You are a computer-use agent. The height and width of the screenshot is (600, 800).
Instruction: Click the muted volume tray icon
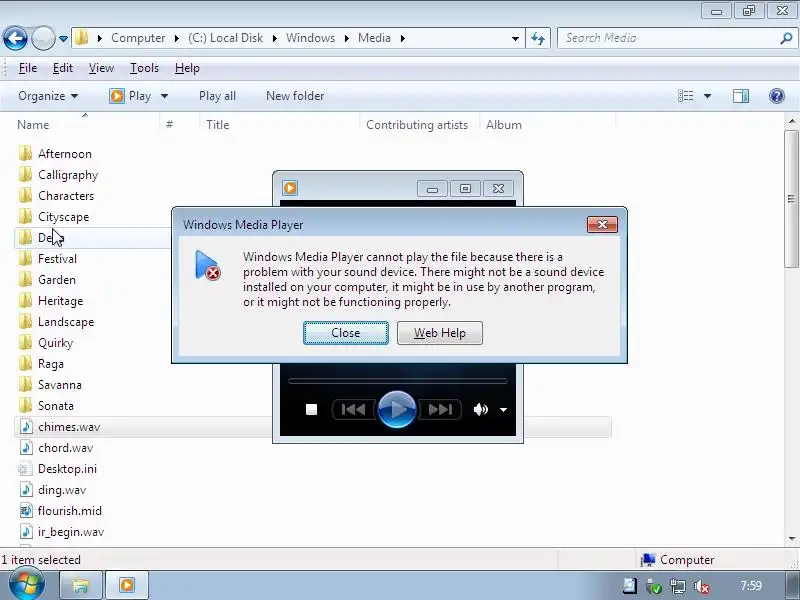coord(702,586)
